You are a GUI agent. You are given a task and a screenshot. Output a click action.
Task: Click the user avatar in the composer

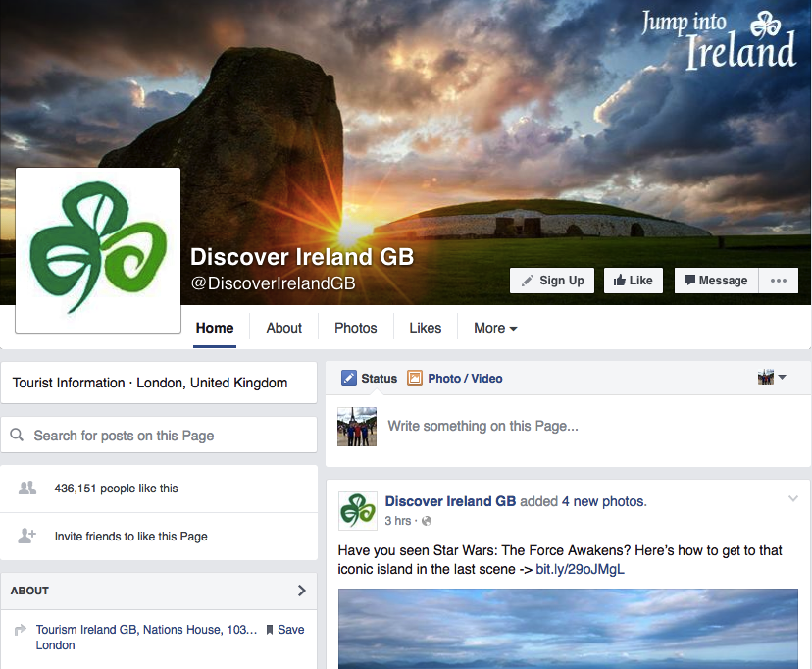click(357, 427)
